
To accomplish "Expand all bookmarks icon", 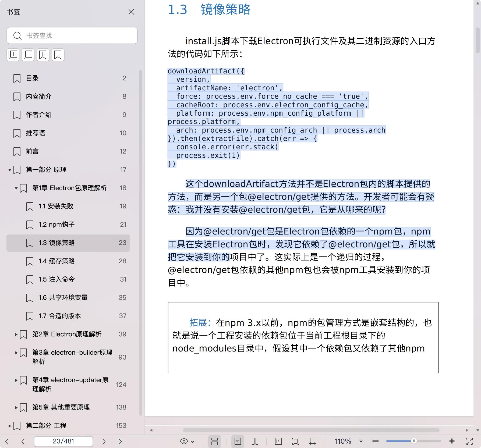I will [x=13, y=55].
